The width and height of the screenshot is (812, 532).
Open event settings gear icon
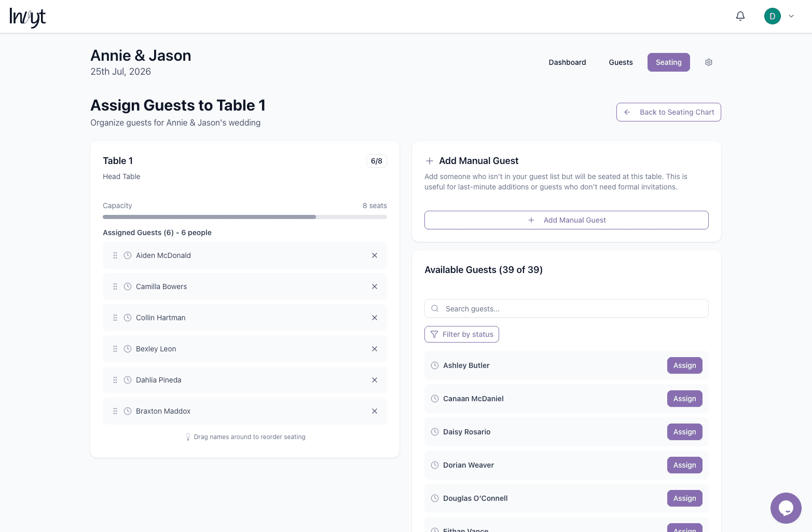tap(709, 62)
